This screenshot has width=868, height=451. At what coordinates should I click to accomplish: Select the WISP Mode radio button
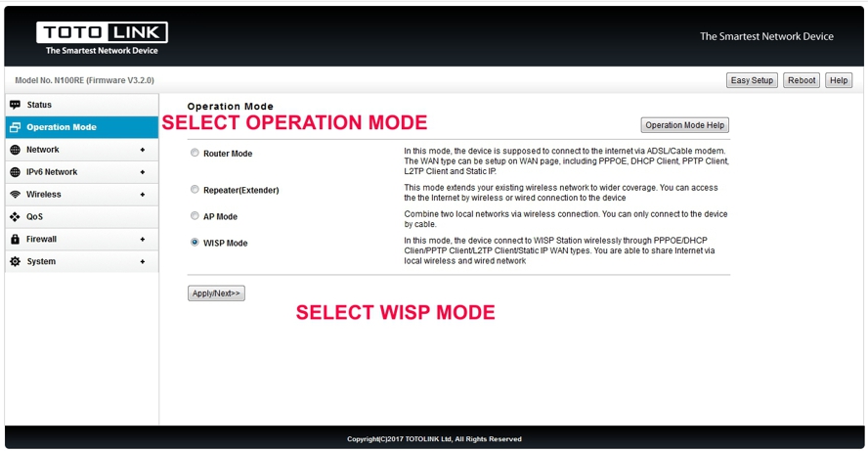(x=195, y=242)
